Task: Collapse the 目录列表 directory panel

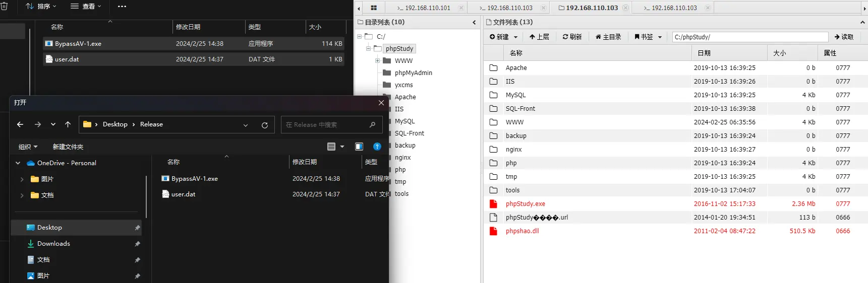Action: coord(474,22)
